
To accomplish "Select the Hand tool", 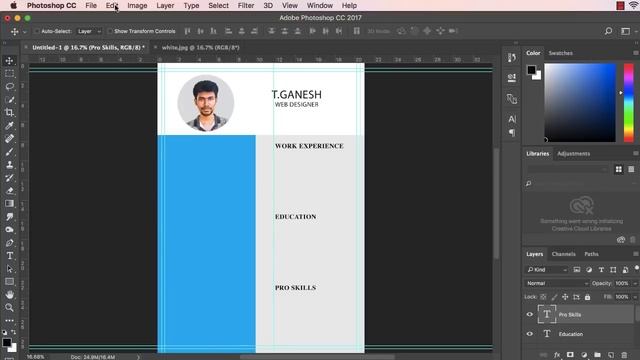I will click(9, 295).
